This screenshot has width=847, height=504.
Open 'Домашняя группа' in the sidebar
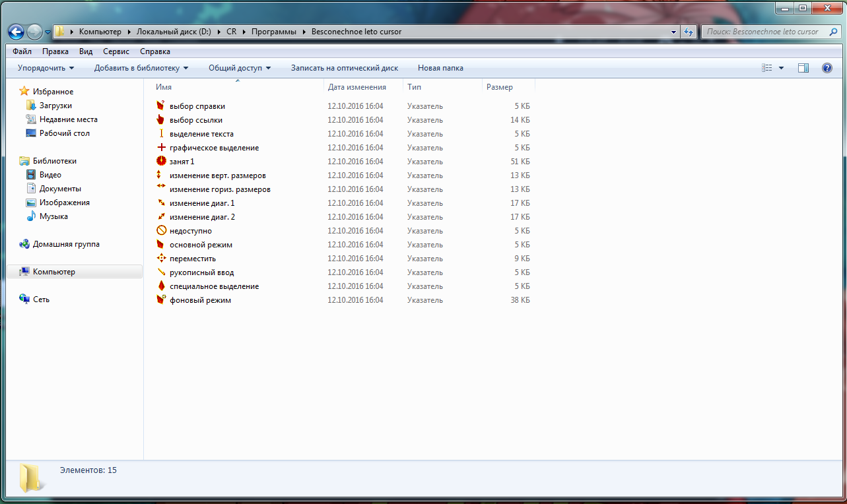67,244
